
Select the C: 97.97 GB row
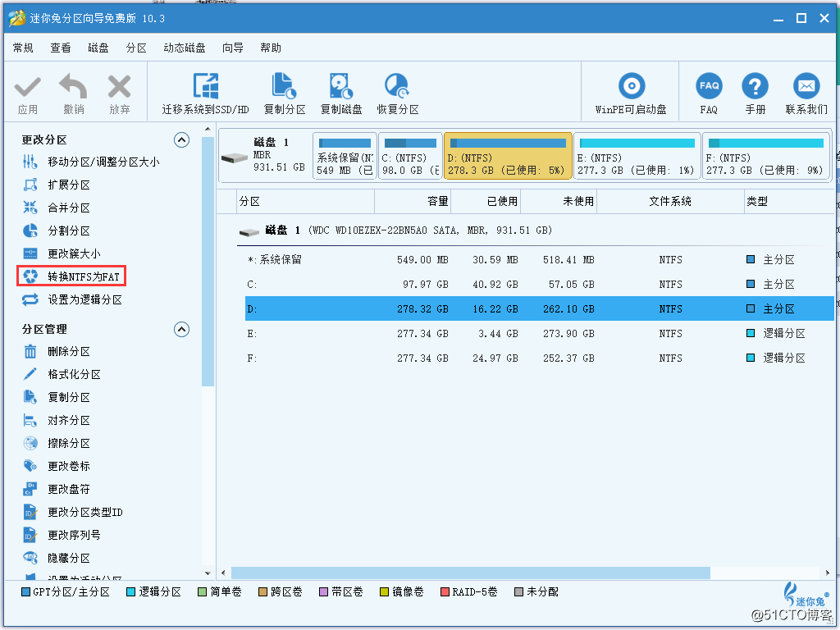pos(540,285)
